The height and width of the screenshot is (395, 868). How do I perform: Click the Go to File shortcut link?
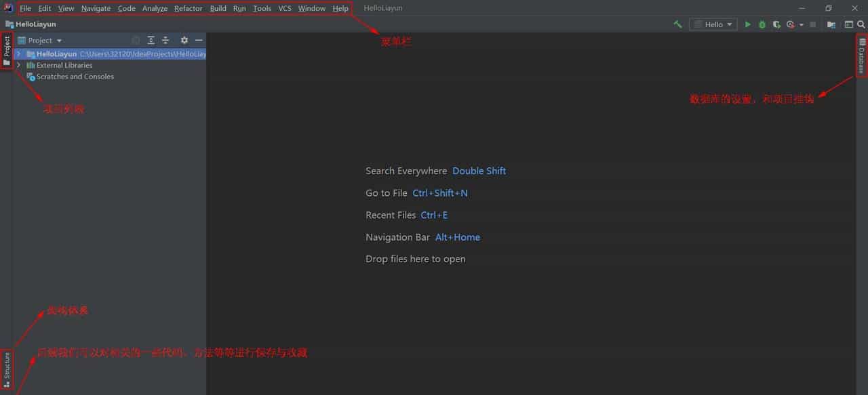(439, 193)
